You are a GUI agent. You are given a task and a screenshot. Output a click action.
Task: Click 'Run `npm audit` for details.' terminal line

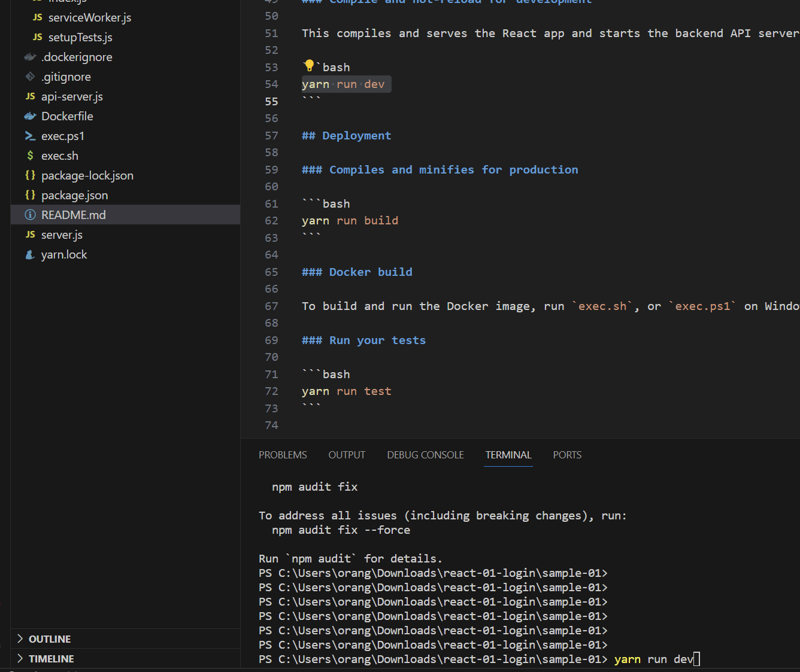[350, 559]
